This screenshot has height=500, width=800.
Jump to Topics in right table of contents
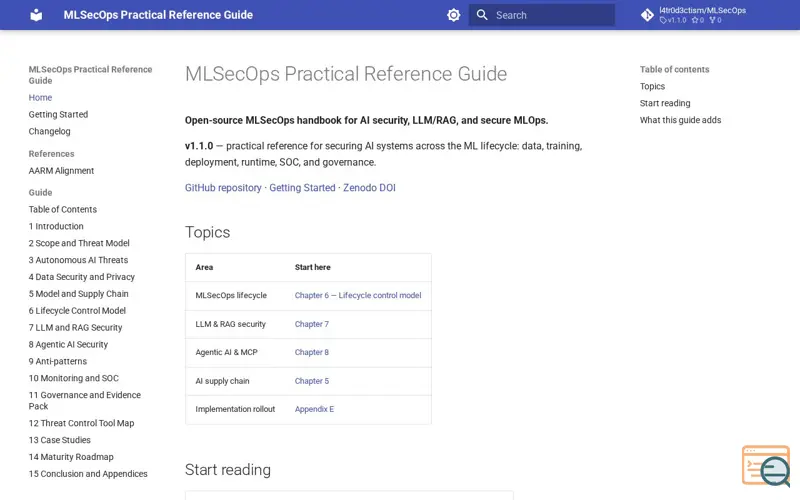[x=652, y=86]
